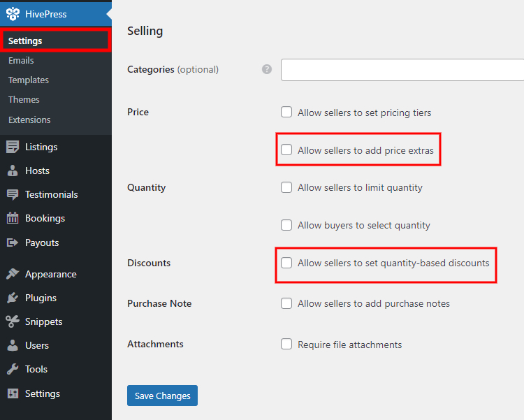Open the HivePress menu label
524x420 pixels.
click(x=46, y=14)
